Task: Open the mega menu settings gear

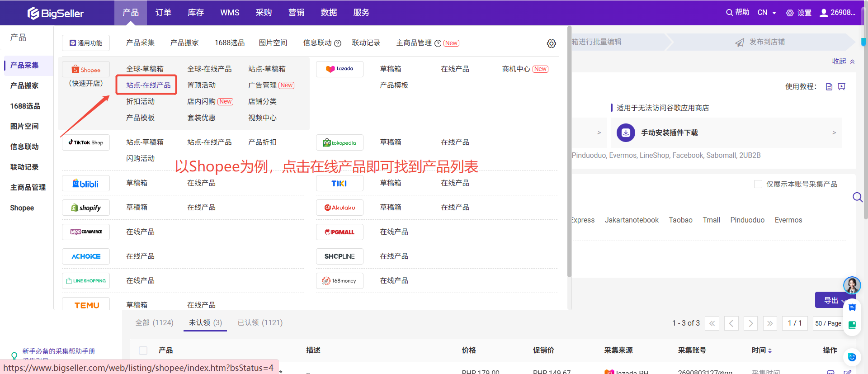Action: (551, 43)
